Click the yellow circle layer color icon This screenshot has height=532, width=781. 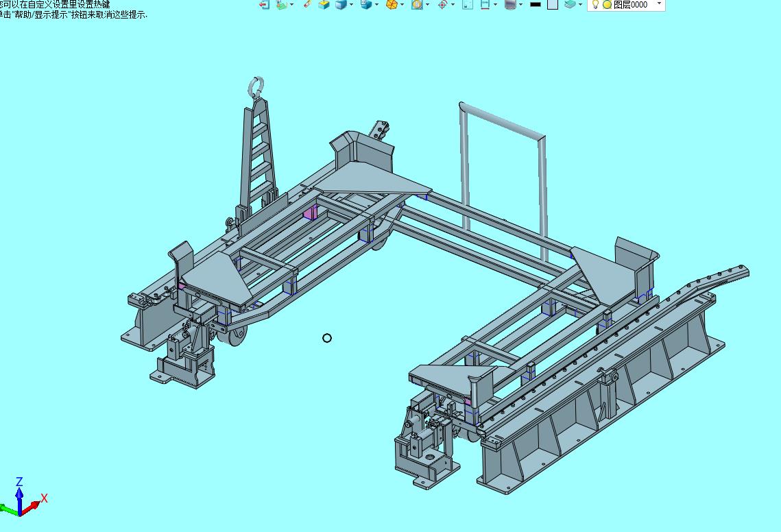607,5
